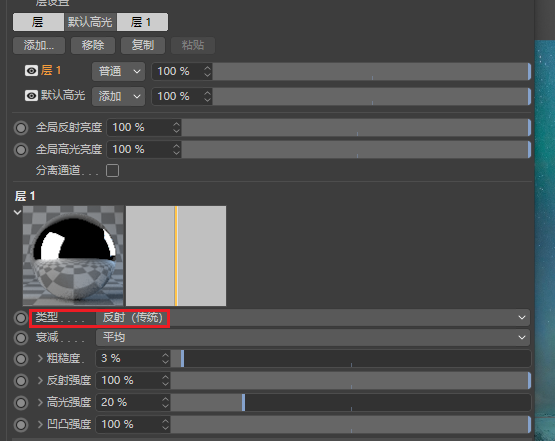The width and height of the screenshot is (555, 441).
Task: Click keyframe circle next to 反射强度
Action: (21, 381)
